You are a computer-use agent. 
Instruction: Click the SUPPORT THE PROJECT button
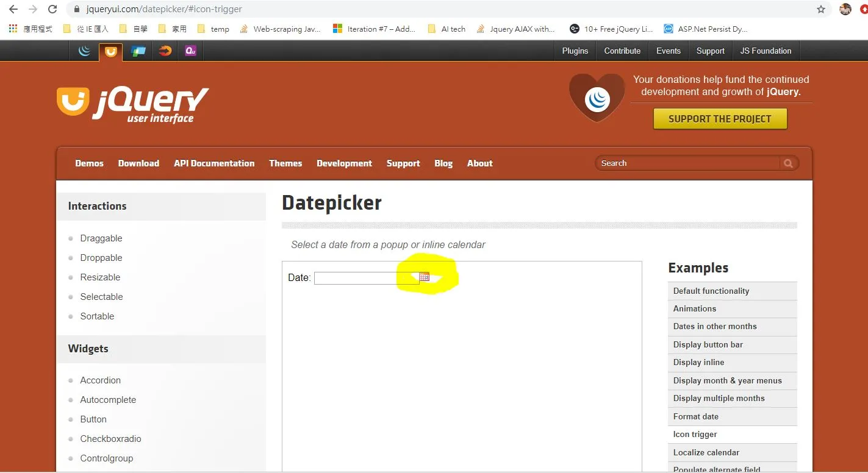[720, 119]
